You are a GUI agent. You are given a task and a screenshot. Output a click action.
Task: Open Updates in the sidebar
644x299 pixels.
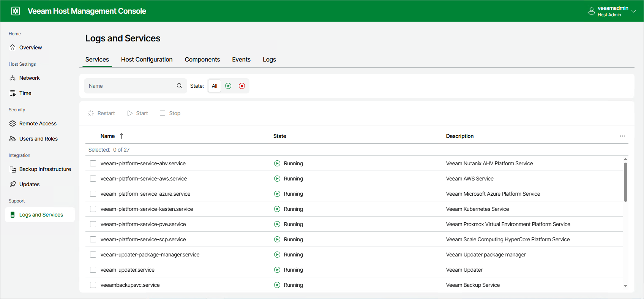point(40,184)
